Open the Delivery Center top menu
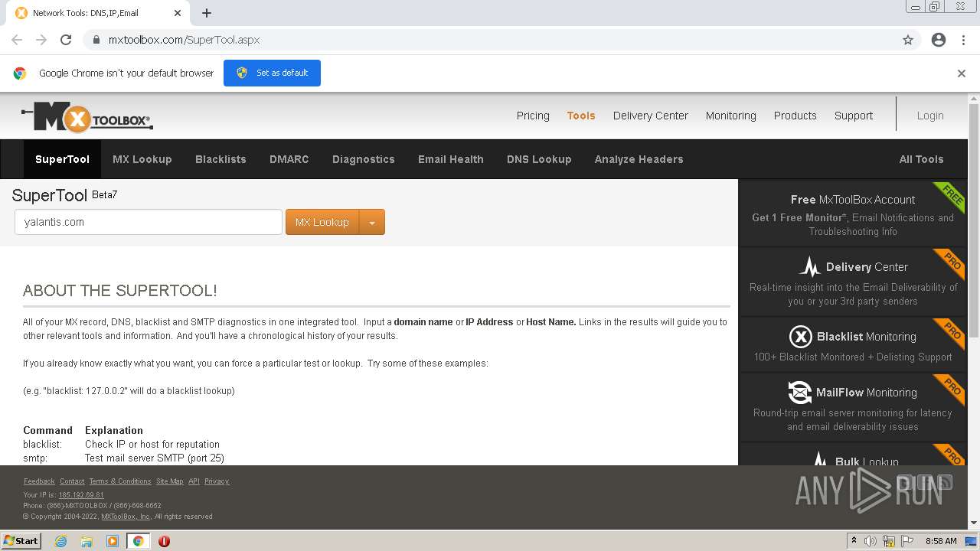The height and width of the screenshot is (551, 980). click(x=651, y=116)
